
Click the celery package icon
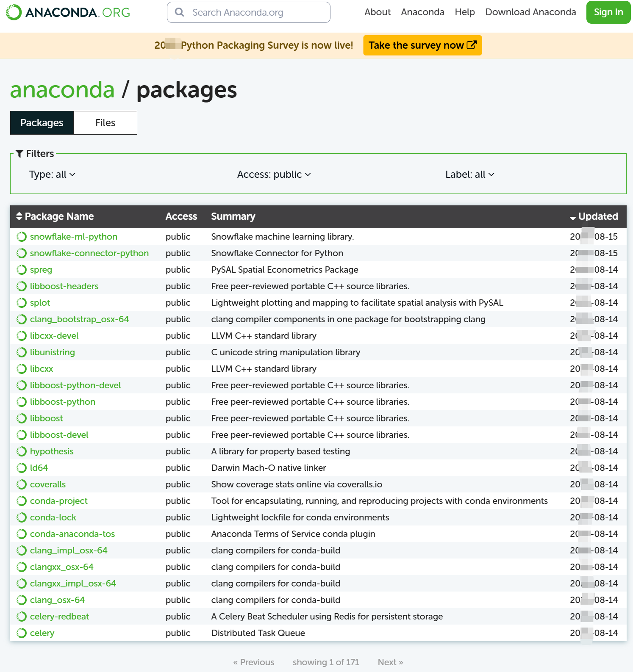(22, 633)
